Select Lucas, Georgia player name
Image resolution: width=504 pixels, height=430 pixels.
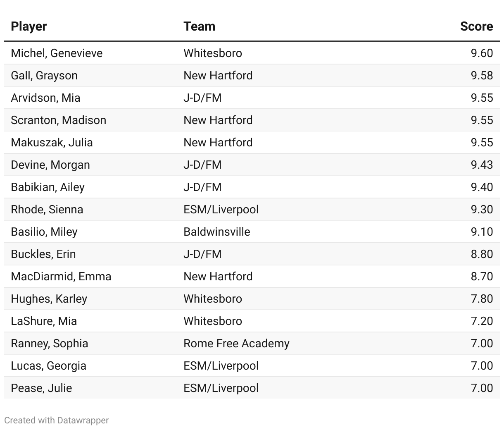click(x=48, y=366)
